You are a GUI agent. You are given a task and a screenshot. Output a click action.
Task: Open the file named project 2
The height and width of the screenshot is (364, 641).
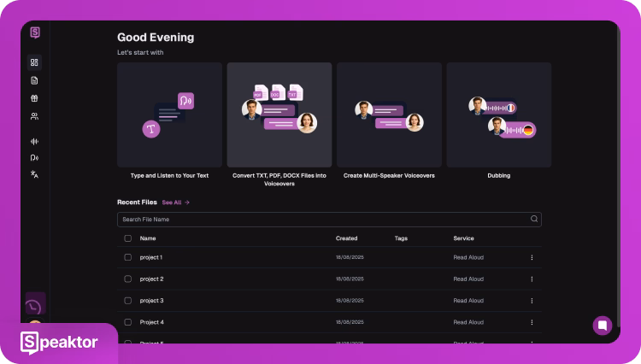(x=151, y=279)
